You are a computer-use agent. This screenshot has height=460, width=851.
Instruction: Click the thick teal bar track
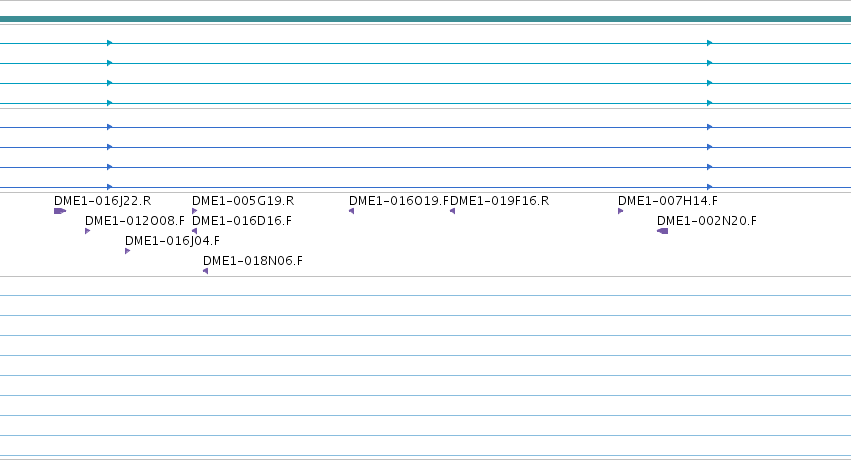(426, 19)
